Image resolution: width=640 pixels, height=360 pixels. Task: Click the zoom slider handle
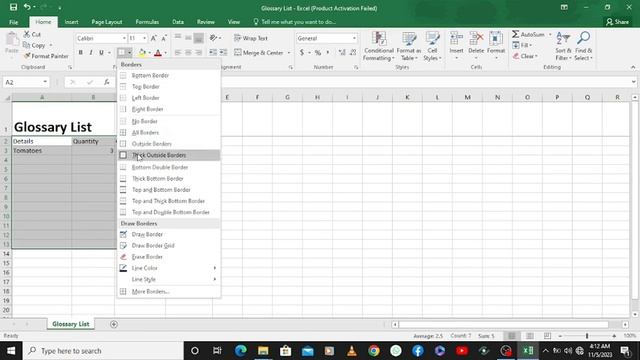(x=587, y=336)
